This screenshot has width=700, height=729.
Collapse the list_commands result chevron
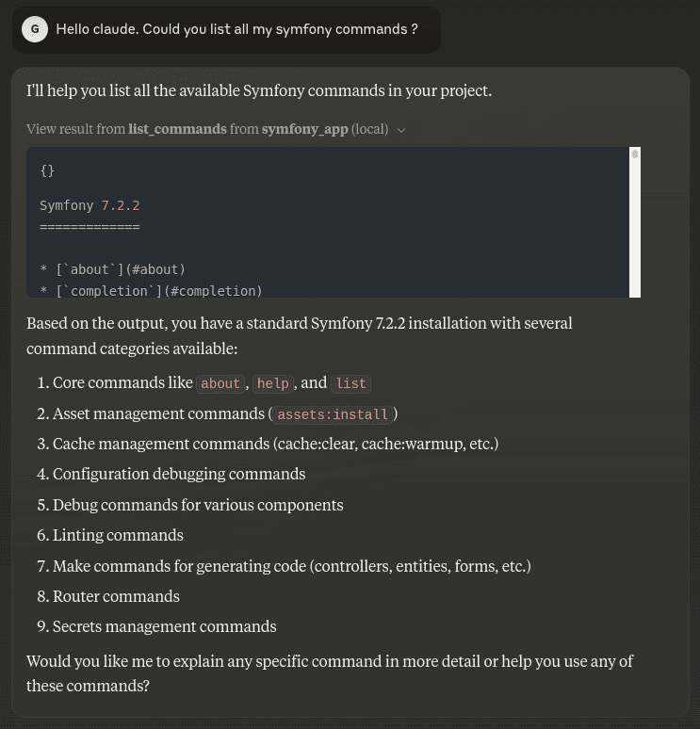pos(401,130)
